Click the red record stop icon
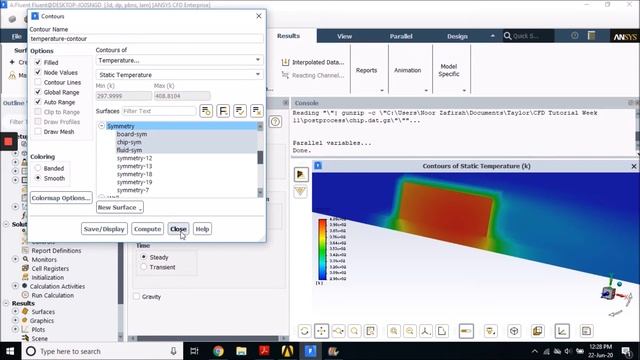640x360 pixels. coord(8,142)
